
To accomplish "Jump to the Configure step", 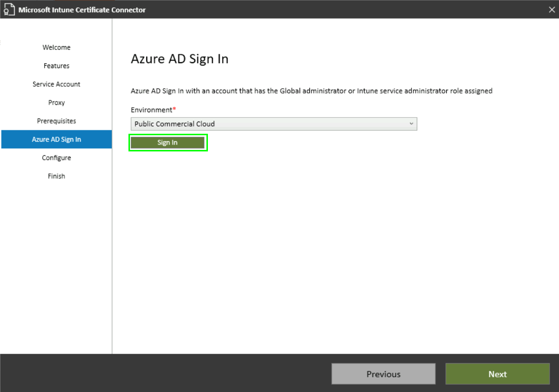I will (56, 158).
